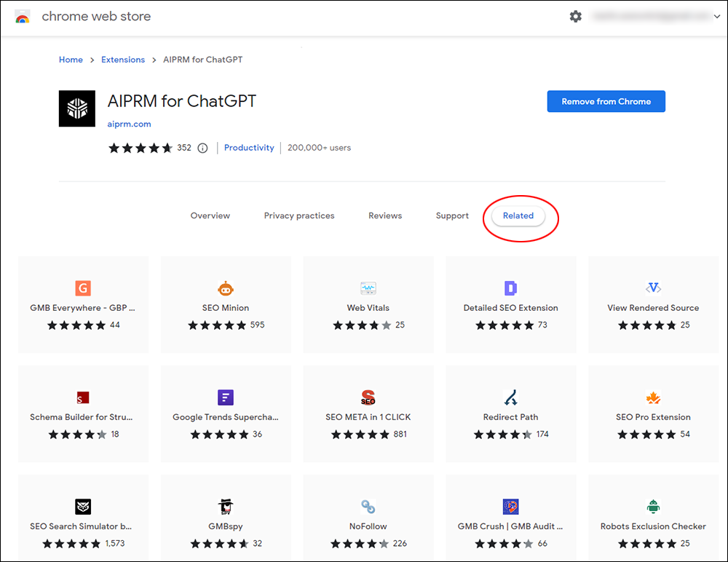Open Google Trends Supercha... title

click(x=226, y=417)
